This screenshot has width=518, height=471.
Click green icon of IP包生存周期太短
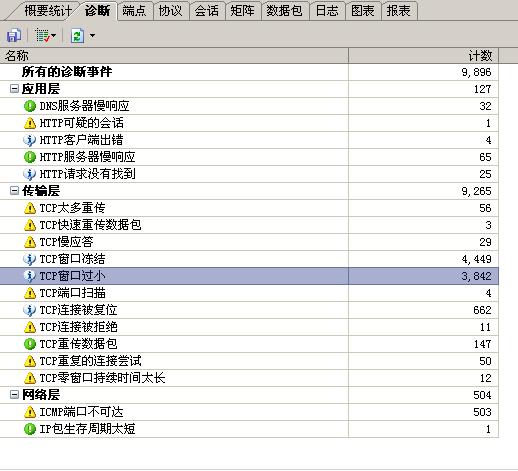tap(30, 429)
